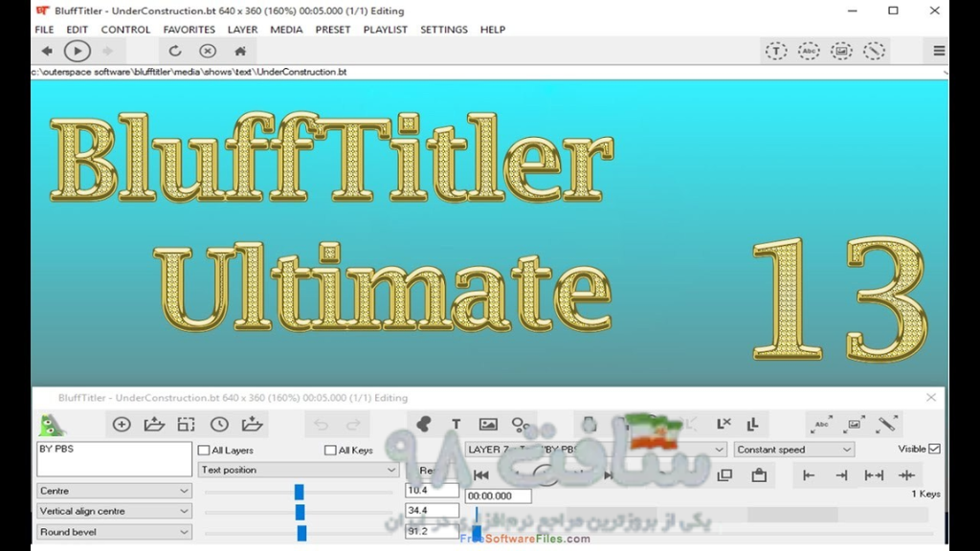Click the first slider beside value 10.4
The width and height of the screenshot is (980, 551).
click(300, 493)
